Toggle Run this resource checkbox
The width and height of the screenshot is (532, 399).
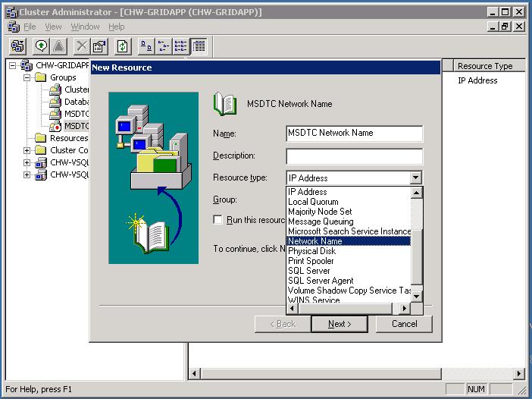coord(217,220)
